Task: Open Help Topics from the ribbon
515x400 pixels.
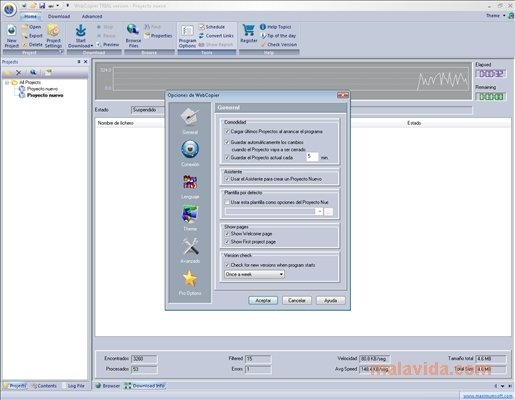Action: (x=275, y=27)
